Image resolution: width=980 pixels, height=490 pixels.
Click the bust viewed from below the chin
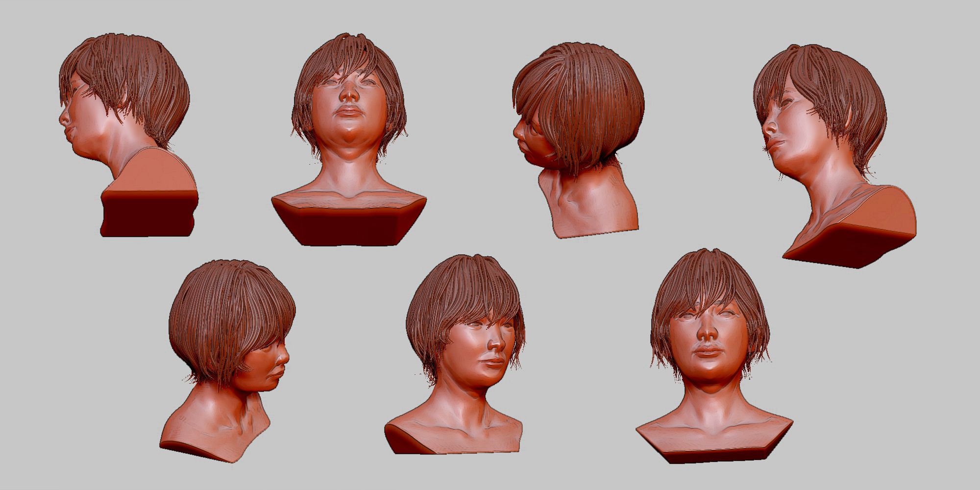tap(348, 139)
